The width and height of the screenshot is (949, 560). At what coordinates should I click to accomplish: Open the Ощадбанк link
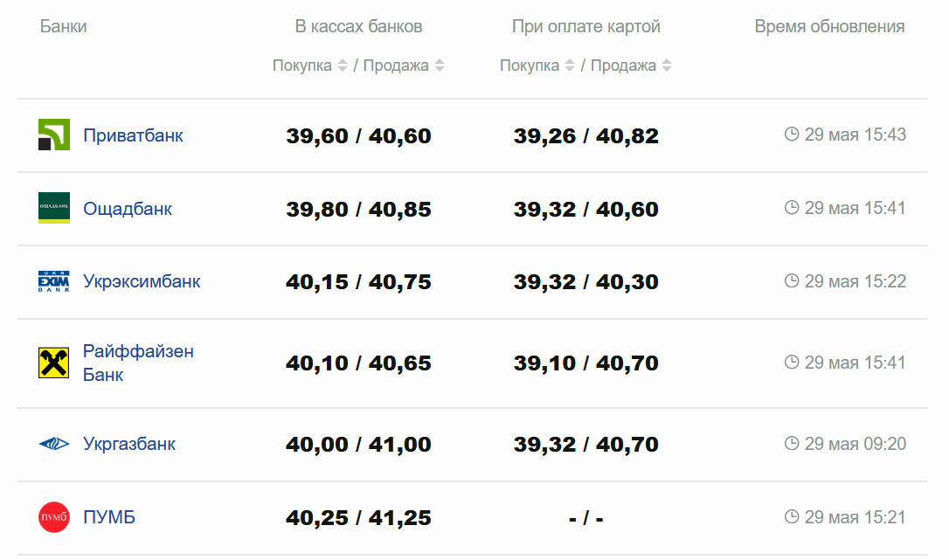pos(128,209)
